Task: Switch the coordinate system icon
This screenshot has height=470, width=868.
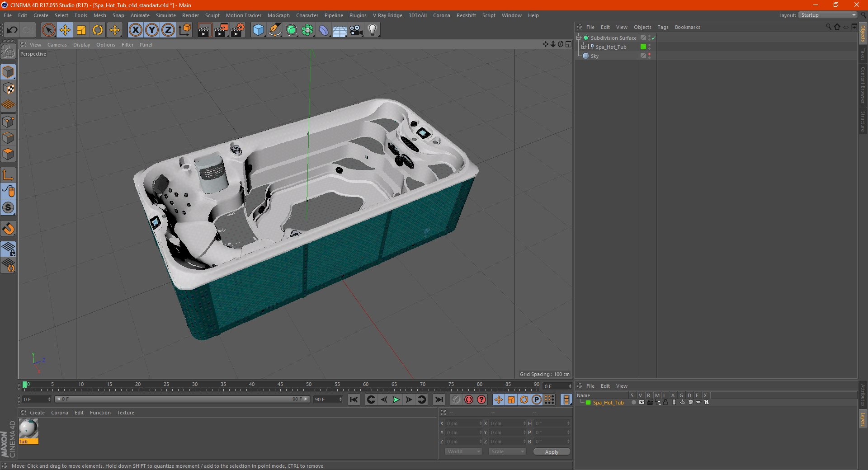Action: [x=184, y=30]
